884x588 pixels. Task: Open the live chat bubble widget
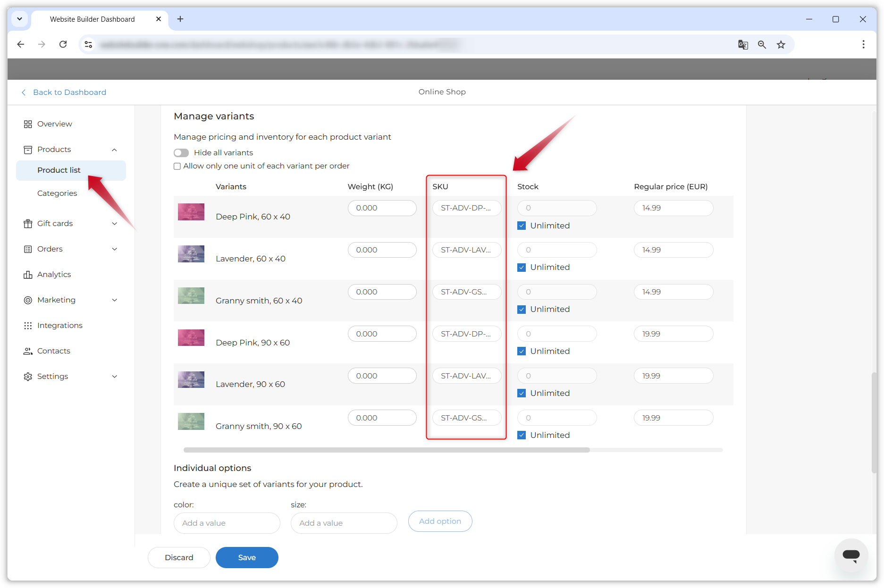[x=851, y=555]
